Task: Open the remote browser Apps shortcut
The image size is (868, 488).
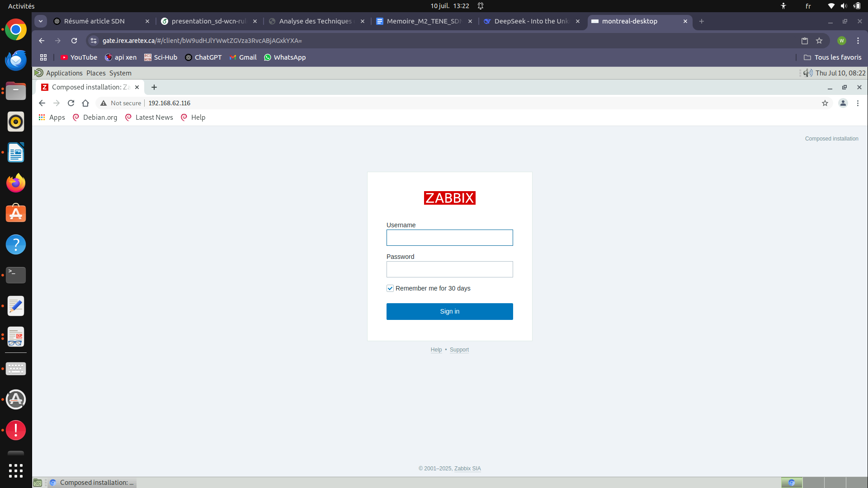Action: pos(52,117)
